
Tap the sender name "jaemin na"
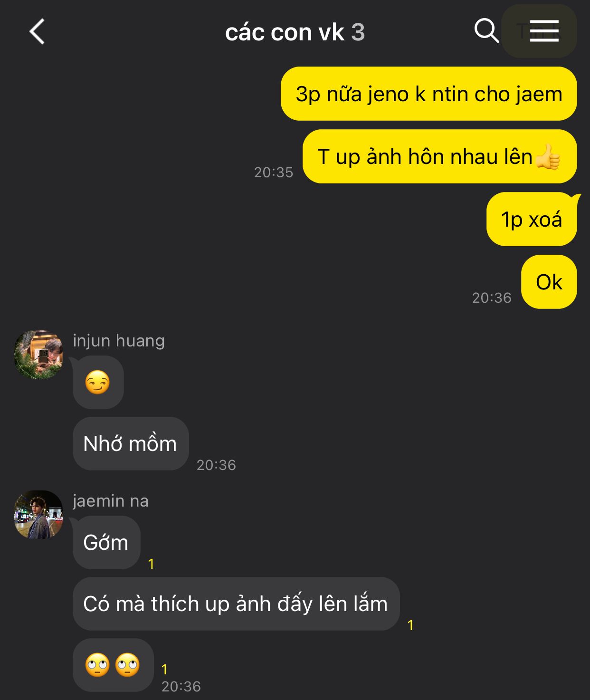(x=111, y=501)
